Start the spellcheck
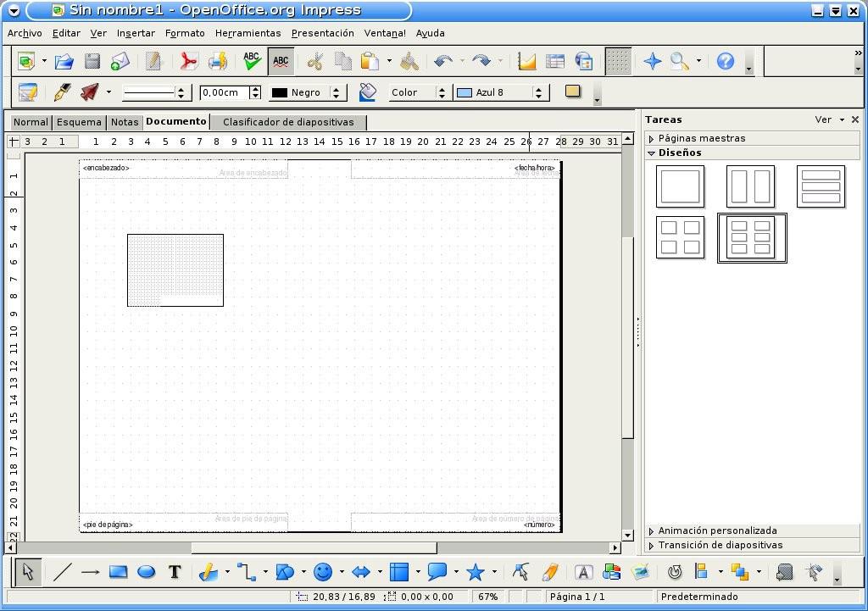This screenshot has width=868, height=611. coord(251,61)
